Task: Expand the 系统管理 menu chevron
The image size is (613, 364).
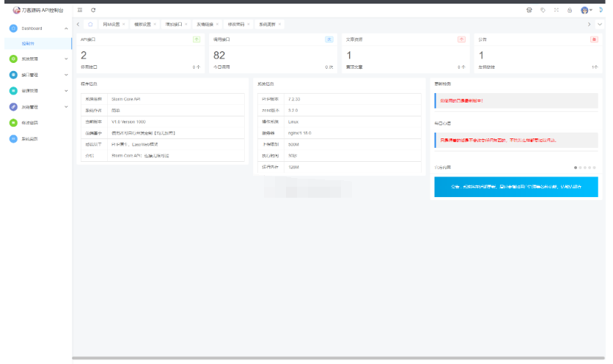Action: 66,59
